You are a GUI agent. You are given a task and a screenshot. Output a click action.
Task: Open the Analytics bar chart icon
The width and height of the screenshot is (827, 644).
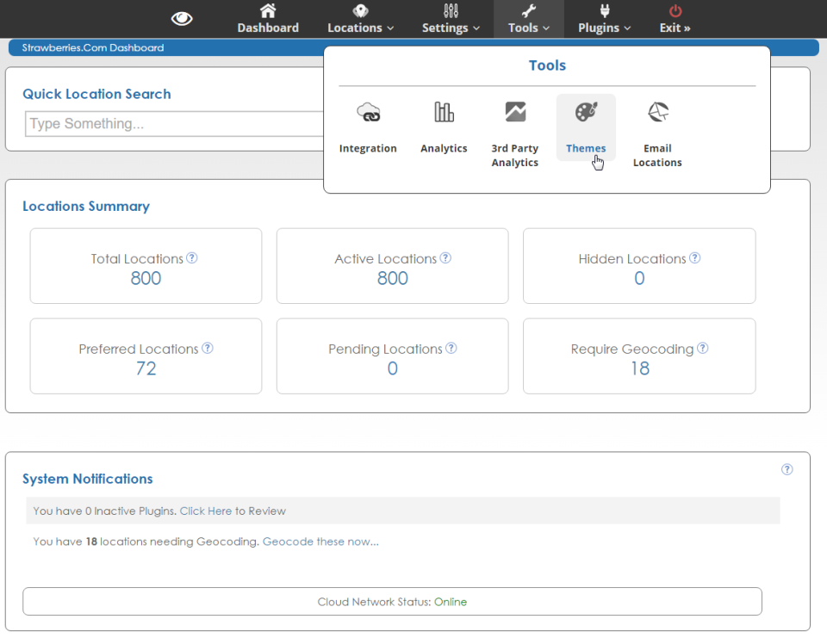tap(444, 112)
